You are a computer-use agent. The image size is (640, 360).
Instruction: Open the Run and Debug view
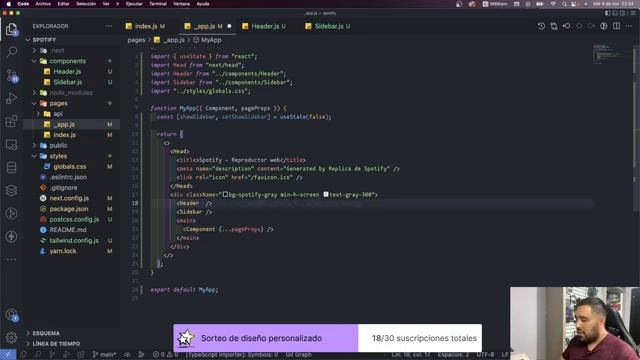pos(11,98)
